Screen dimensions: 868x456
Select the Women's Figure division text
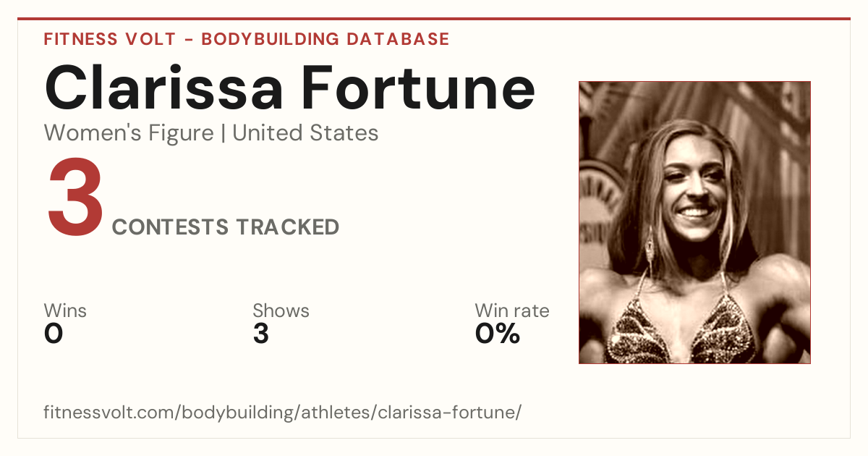pyautogui.click(x=129, y=133)
